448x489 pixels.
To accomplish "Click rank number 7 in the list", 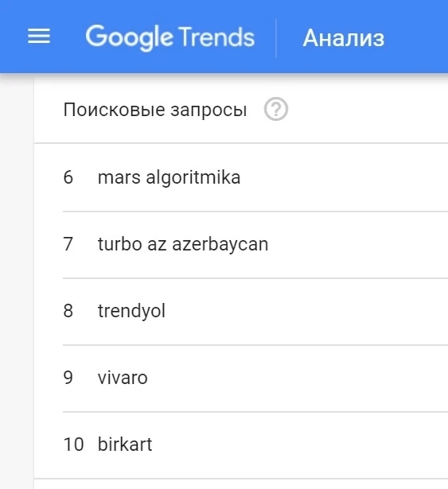I will click(x=68, y=244).
